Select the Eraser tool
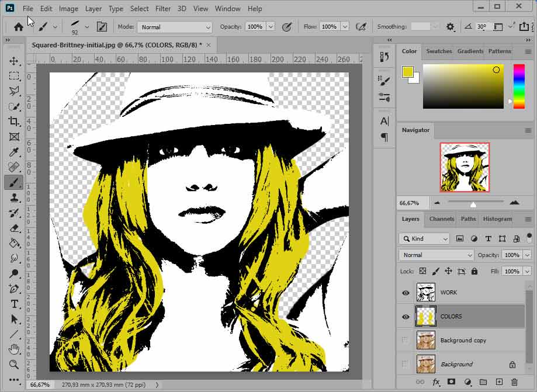The height and width of the screenshot is (392, 537). (13, 228)
